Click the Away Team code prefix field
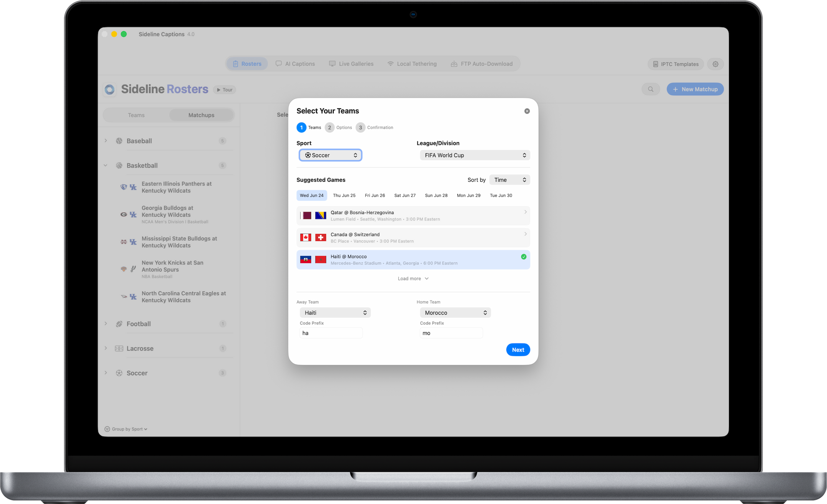This screenshot has height=504, width=827. pos(331,333)
